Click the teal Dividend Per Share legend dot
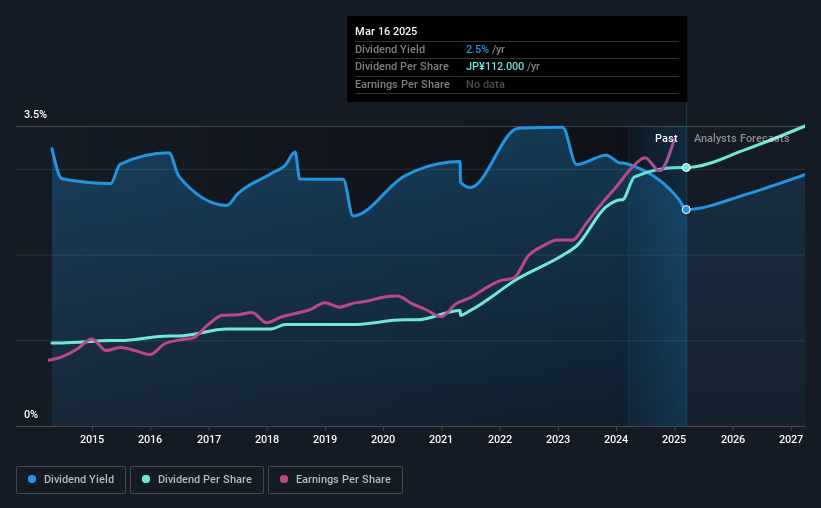Viewport: 821px width, 508px height. point(146,479)
